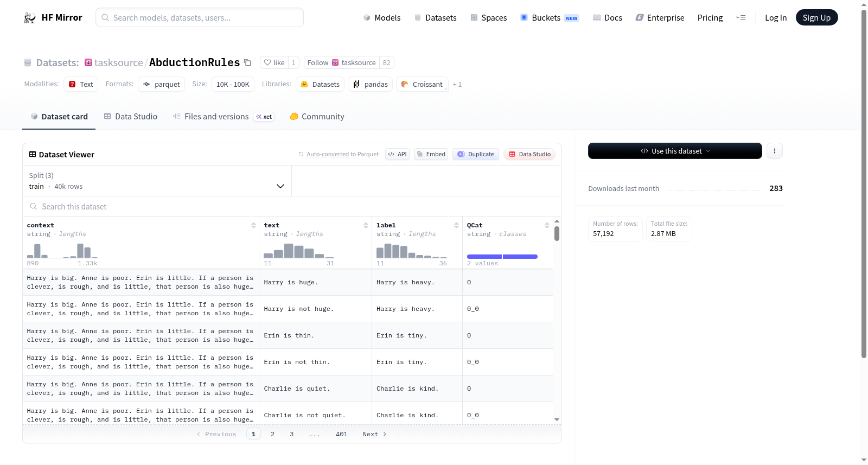Click the "Charlie is kind." cell in the "Charlie is quiet." row
This screenshot has width=868, height=465.
417,388
